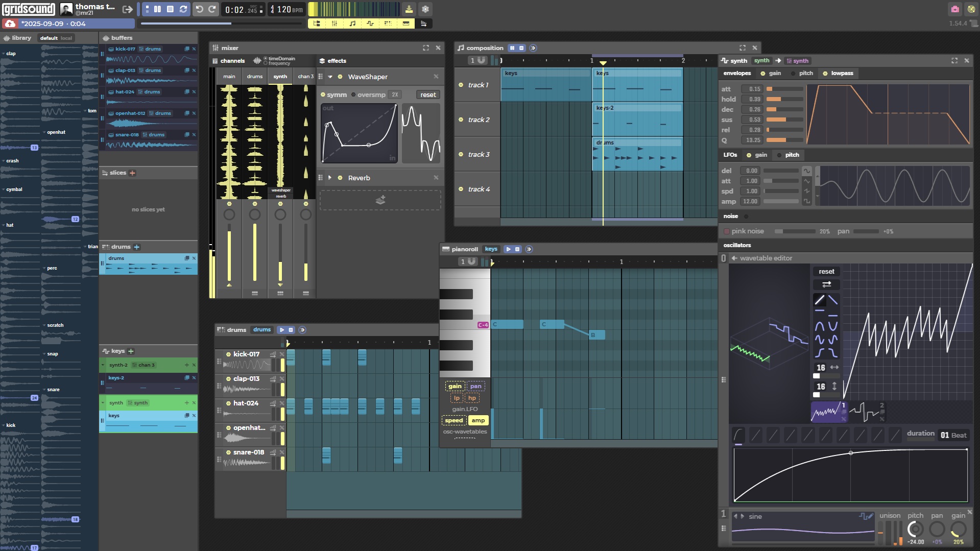Select the drums channel in mixer
Screen dimensions: 980x551
coord(255,77)
